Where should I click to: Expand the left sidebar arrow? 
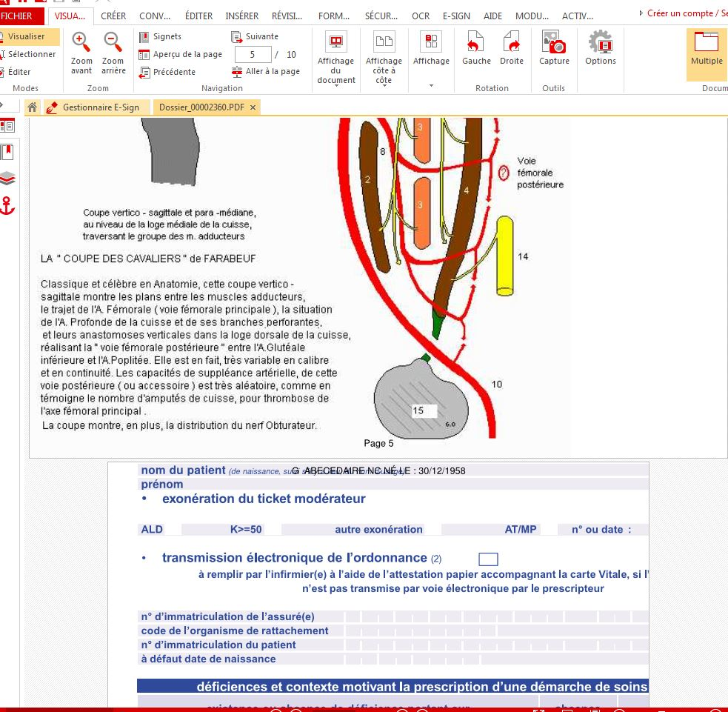[2, 105]
